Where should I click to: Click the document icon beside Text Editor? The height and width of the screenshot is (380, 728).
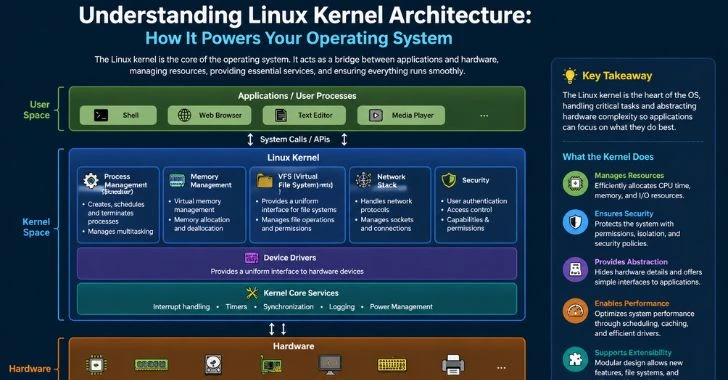[x=280, y=115]
